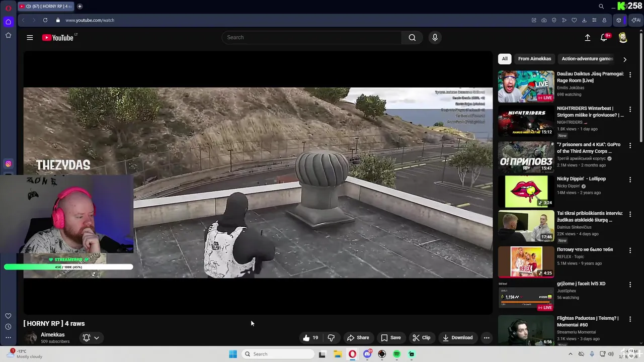Open browser downloads from toolbar
Screen dimensions: 644x362
pos(584,20)
